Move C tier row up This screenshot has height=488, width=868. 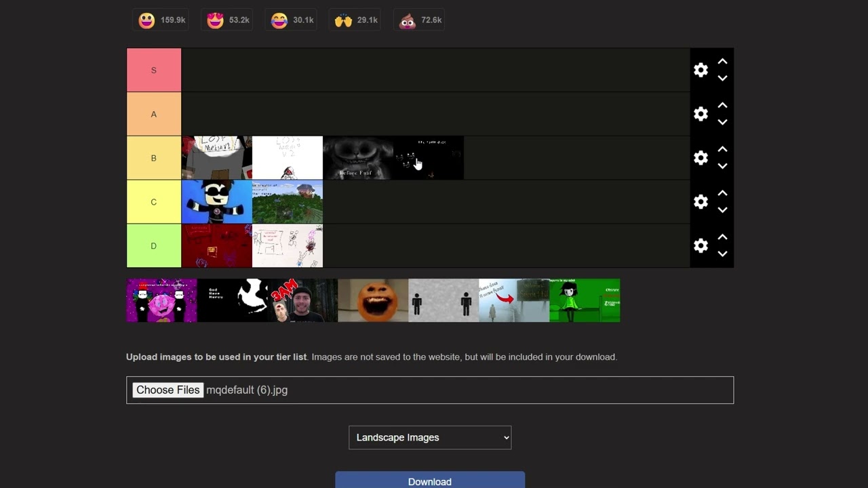(x=723, y=193)
